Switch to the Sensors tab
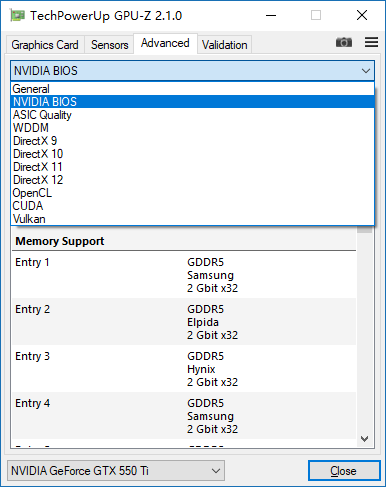Image resolution: width=386 pixels, height=487 pixels. (110, 45)
